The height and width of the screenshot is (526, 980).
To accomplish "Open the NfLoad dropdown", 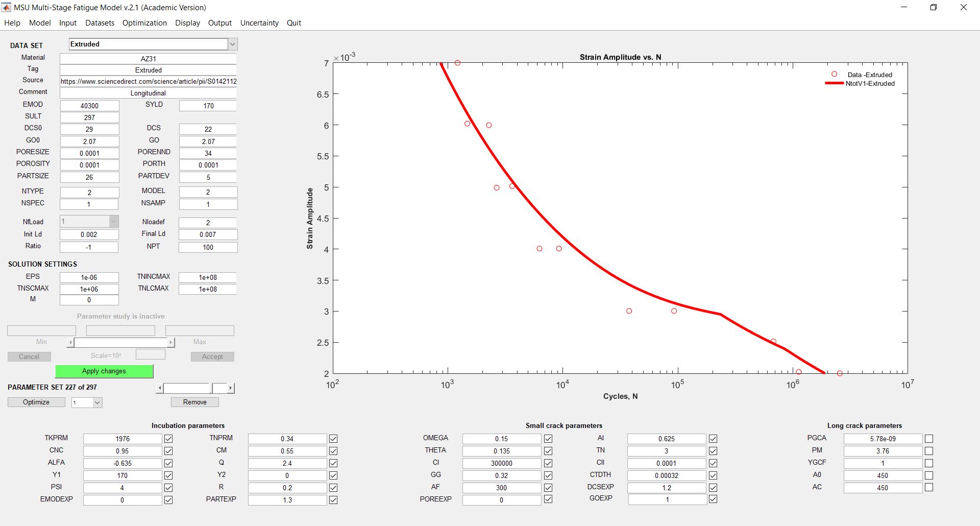I will point(113,221).
